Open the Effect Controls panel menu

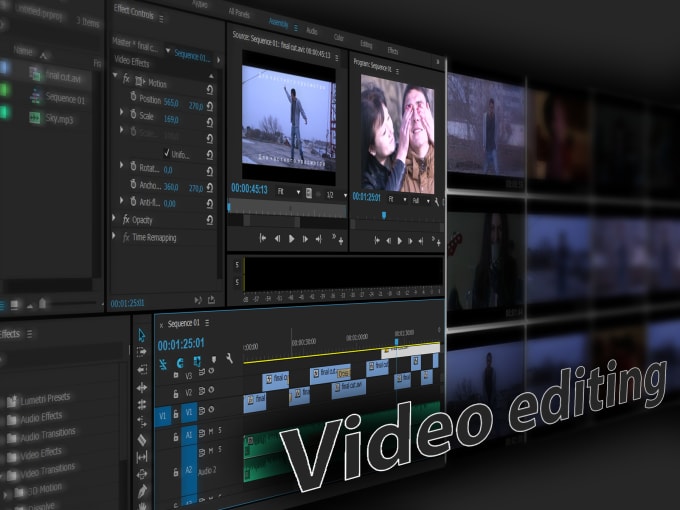161,19
